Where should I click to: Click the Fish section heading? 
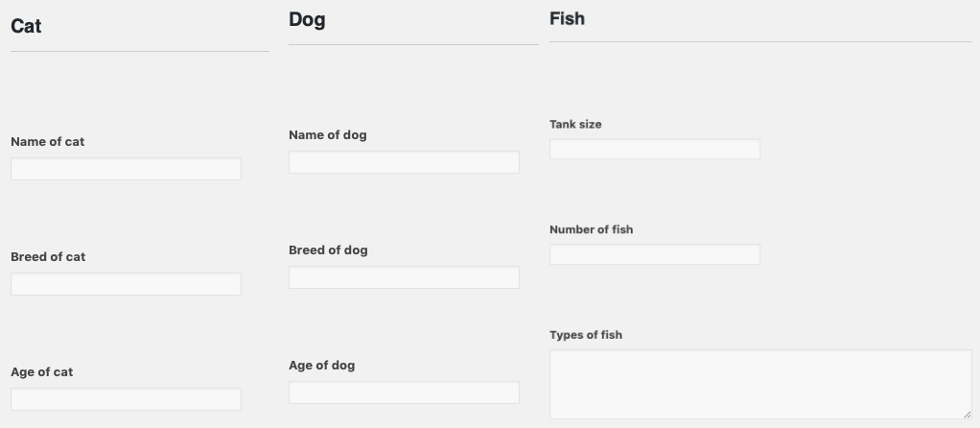[x=567, y=18]
